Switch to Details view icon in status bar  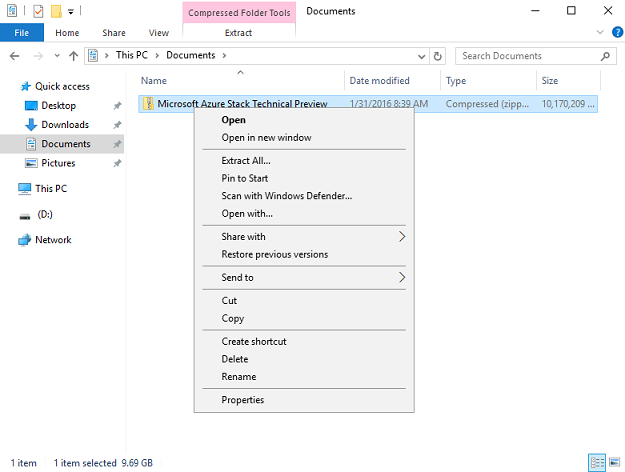click(597, 462)
